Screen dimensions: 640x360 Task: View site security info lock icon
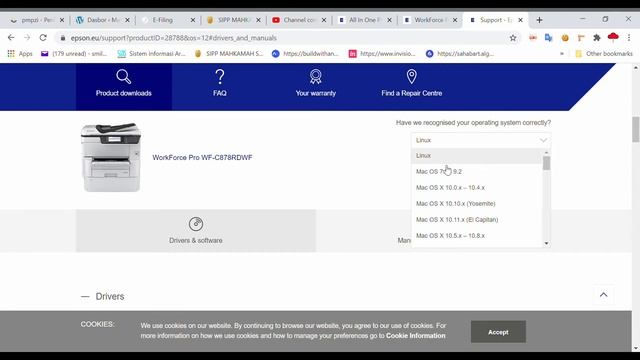tap(62, 38)
